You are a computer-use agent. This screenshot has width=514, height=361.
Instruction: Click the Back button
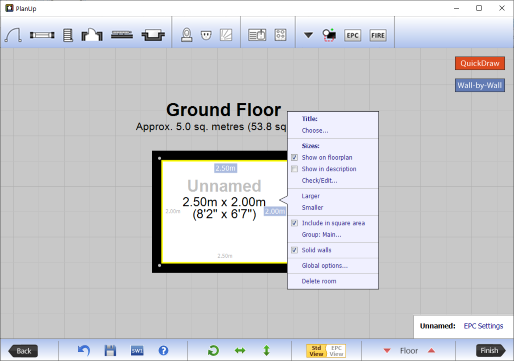23,351
